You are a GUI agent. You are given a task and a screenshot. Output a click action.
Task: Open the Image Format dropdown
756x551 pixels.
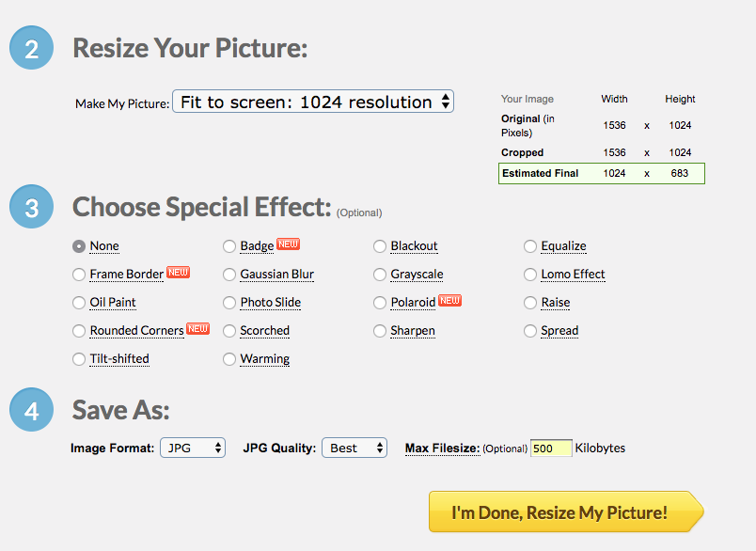[x=193, y=448]
